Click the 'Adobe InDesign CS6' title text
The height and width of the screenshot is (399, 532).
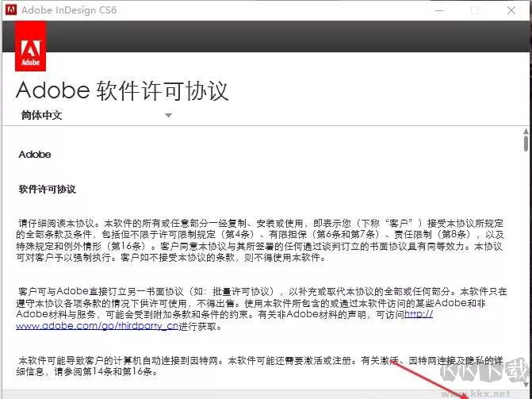69,10
